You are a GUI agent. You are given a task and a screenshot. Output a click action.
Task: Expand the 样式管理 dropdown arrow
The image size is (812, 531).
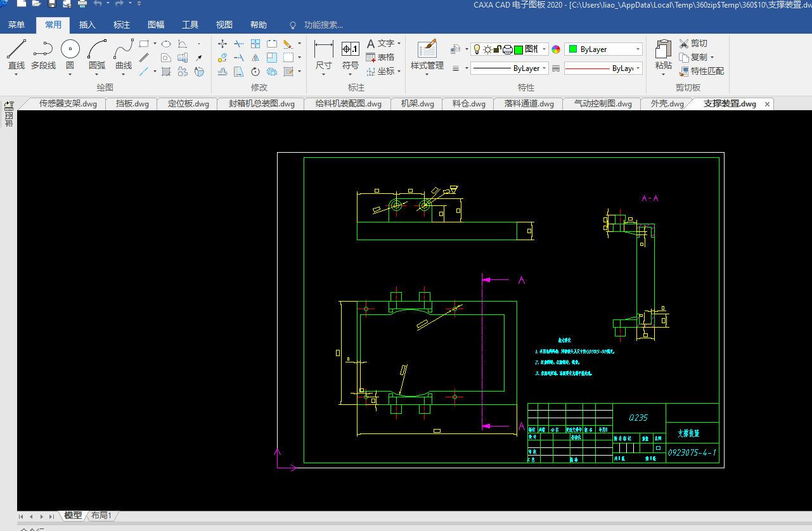pyautogui.click(x=427, y=74)
